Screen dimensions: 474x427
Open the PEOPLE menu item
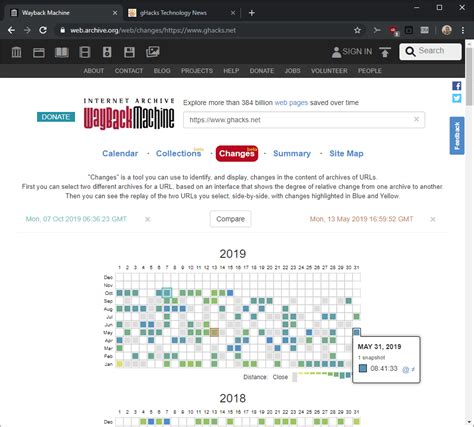coord(370,71)
